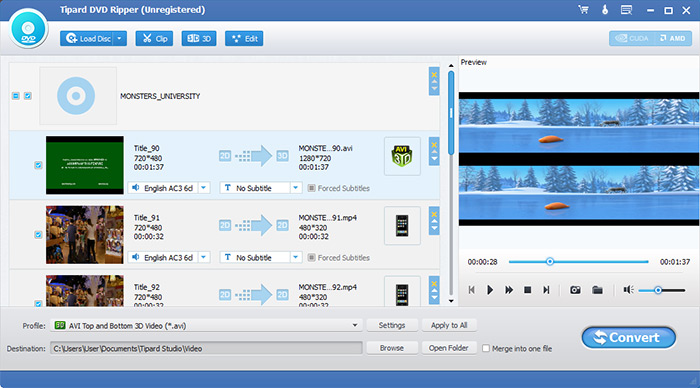
Task: Open the shopping cart purchase icon
Action: point(583,9)
